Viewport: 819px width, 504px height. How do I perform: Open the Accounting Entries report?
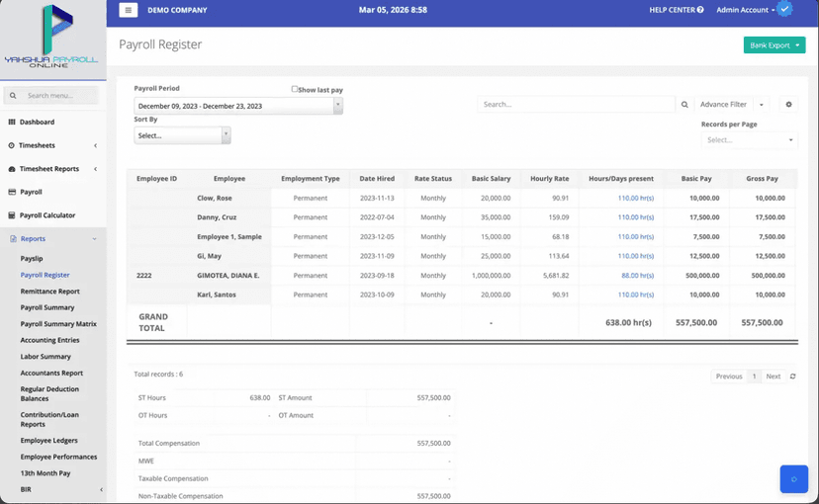click(x=50, y=340)
